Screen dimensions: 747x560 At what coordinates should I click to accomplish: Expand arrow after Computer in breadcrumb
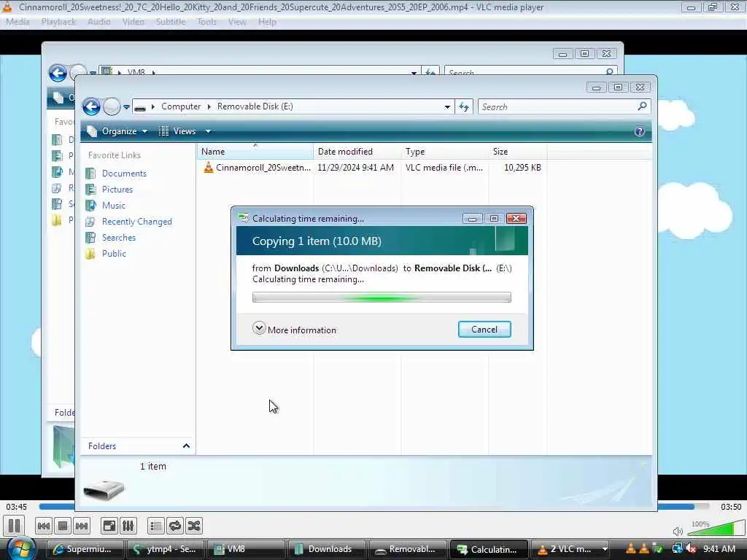pos(209,106)
